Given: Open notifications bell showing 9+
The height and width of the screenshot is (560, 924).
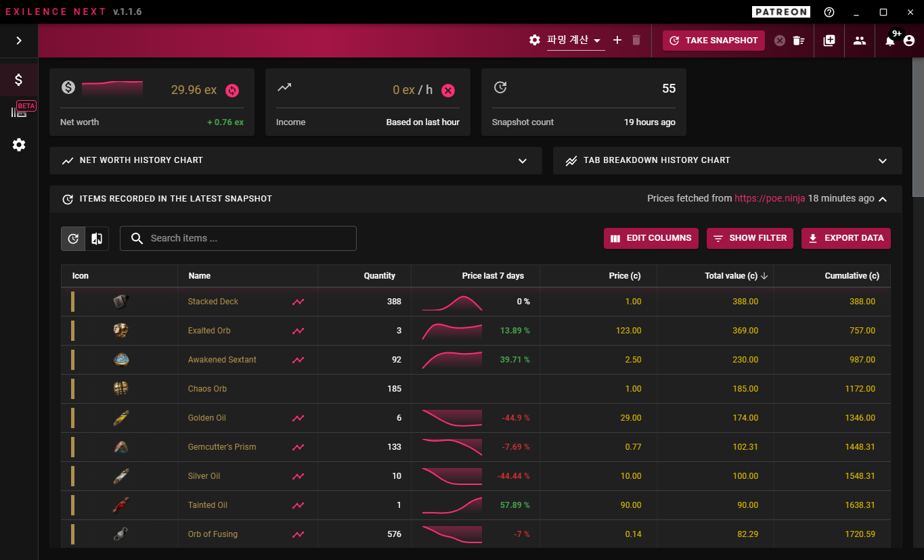Looking at the screenshot, I should point(890,41).
